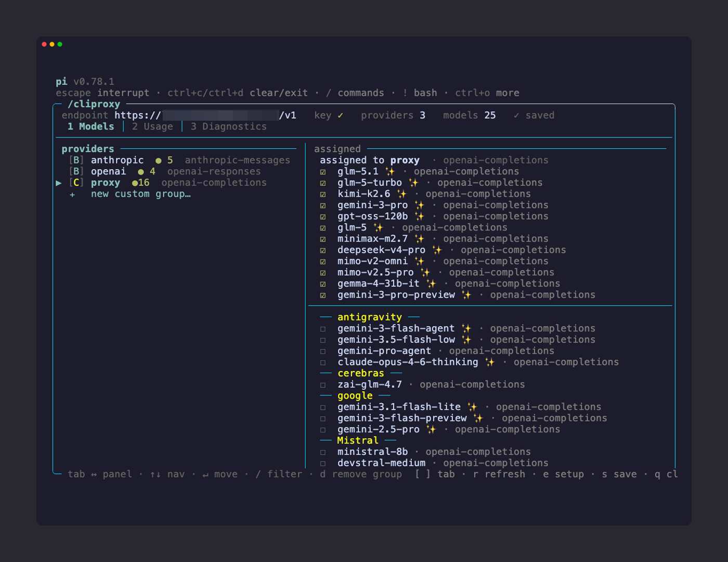Click the sparkle icon after glm-5.1
728x562 pixels.
point(390,171)
